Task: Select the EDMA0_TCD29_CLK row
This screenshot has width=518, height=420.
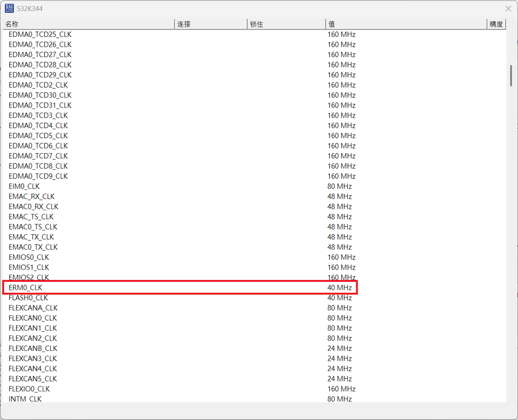Action: [254, 75]
